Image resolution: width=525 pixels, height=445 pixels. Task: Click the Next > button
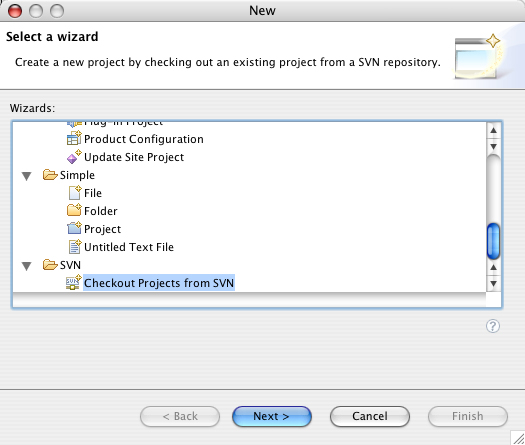click(272, 416)
